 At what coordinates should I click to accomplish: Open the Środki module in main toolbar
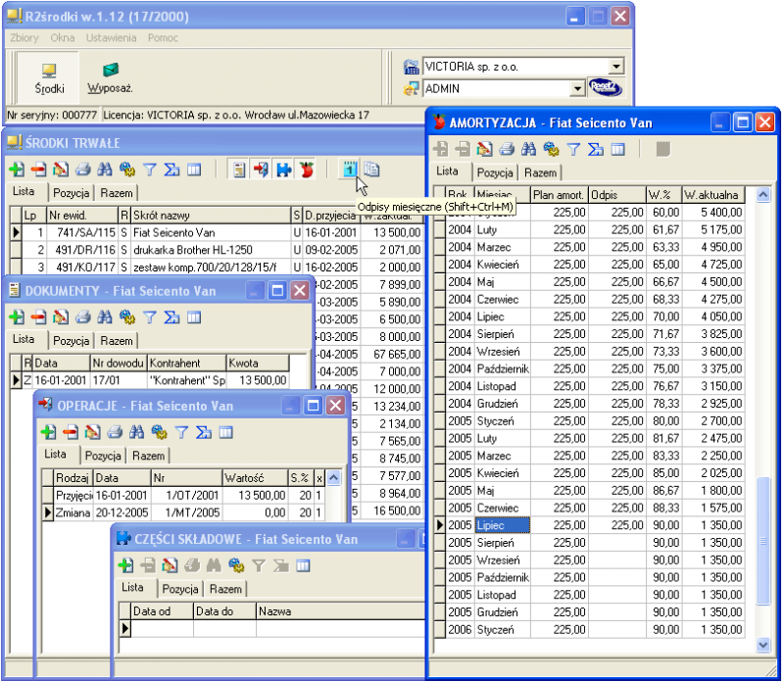(x=49, y=78)
